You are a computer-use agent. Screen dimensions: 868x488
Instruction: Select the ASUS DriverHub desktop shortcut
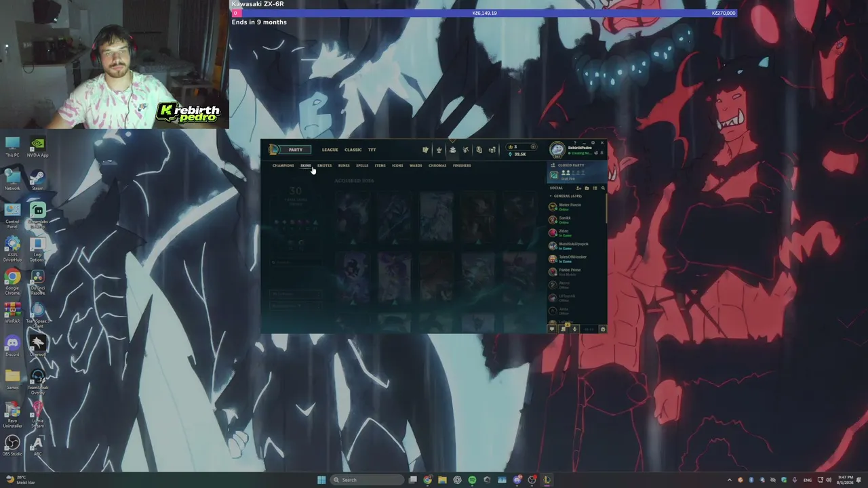pyautogui.click(x=12, y=248)
